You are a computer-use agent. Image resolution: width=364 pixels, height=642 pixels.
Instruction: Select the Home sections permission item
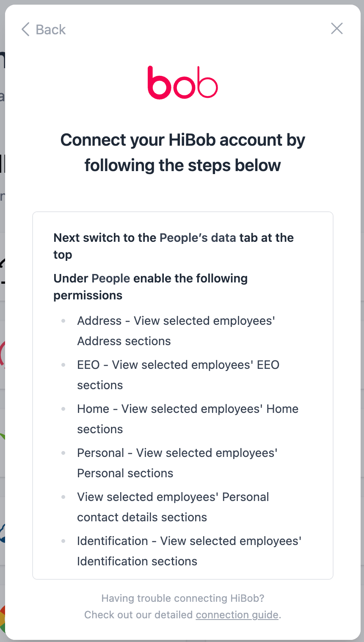click(188, 419)
